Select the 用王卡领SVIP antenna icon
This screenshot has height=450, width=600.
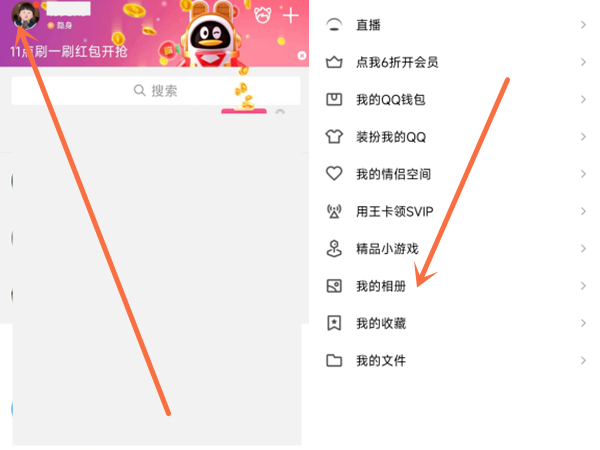334,211
